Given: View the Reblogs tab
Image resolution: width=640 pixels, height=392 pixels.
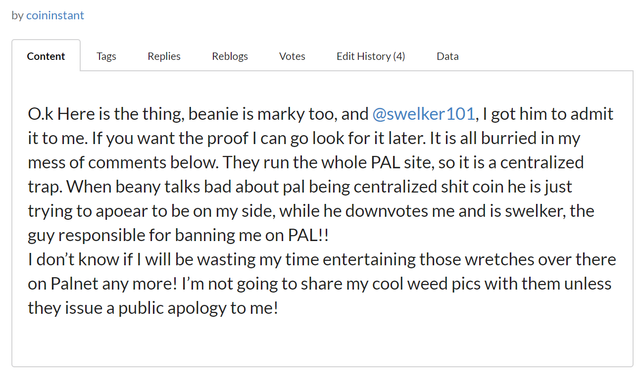Looking at the screenshot, I should (230, 56).
